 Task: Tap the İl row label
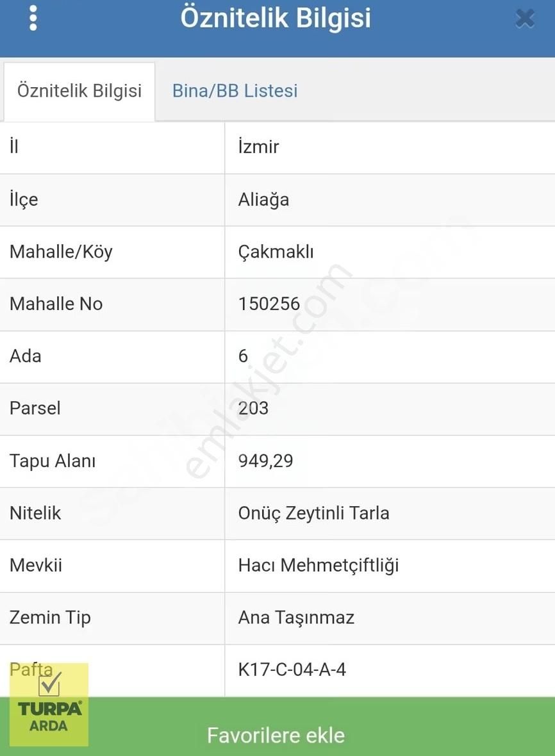[x=12, y=147]
